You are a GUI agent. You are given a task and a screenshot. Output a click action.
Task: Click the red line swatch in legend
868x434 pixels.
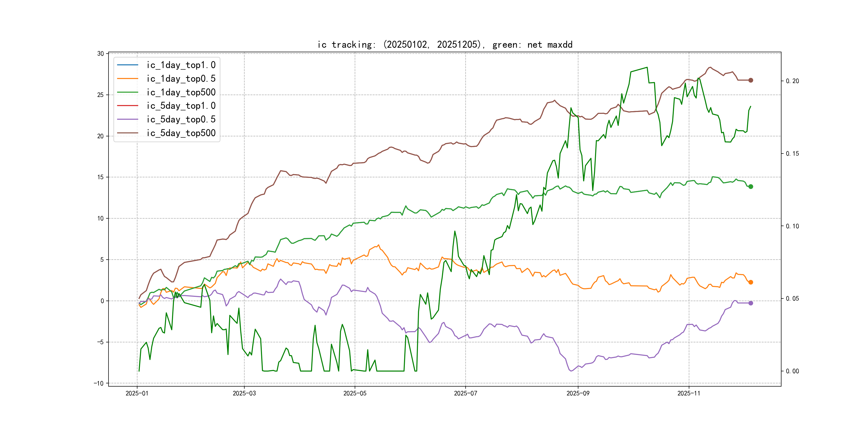[127, 106]
